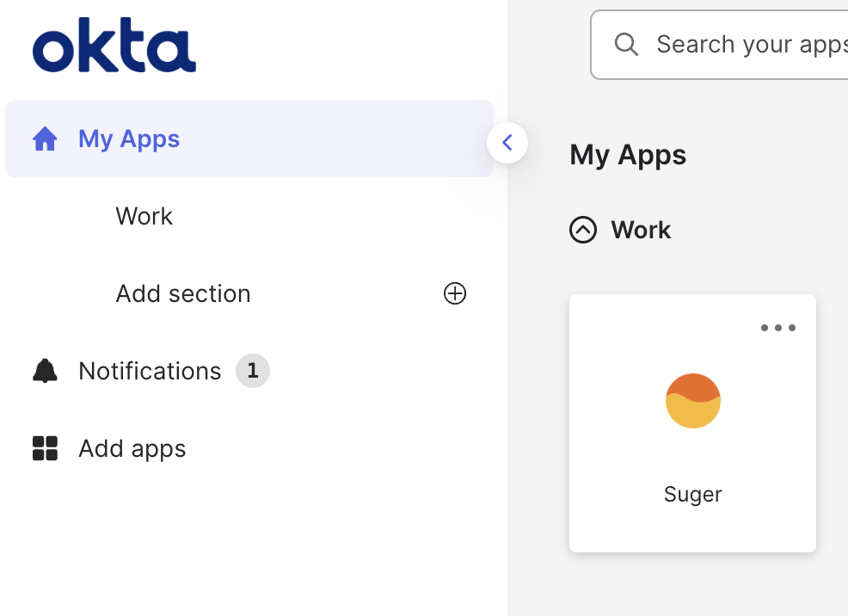Click the Notifications bell icon
This screenshot has height=616, width=848.
(45, 371)
